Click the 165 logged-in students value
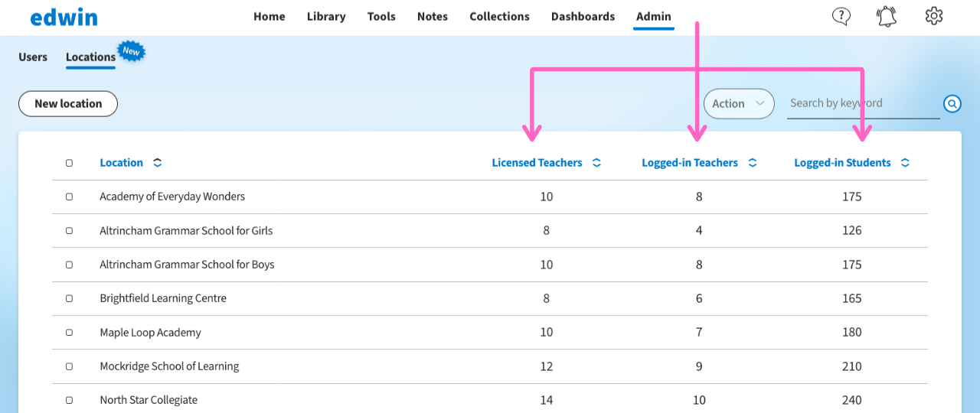The height and width of the screenshot is (413, 980). click(x=851, y=298)
